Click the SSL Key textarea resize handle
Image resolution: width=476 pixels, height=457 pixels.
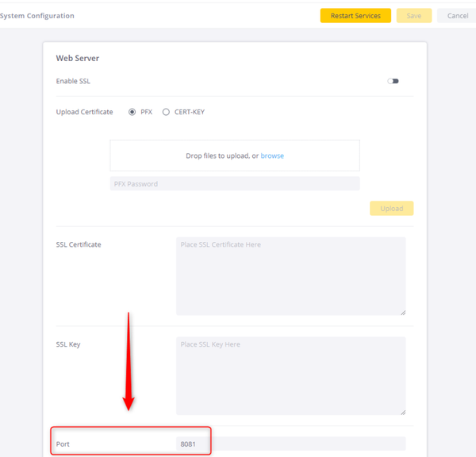(403, 412)
